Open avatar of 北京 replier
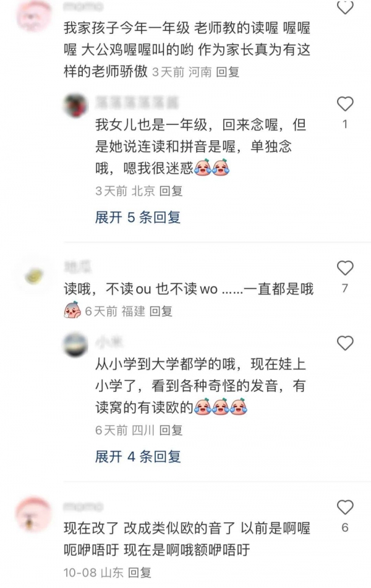The image size is (371, 588). pyautogui.click(x=75, y=104)
